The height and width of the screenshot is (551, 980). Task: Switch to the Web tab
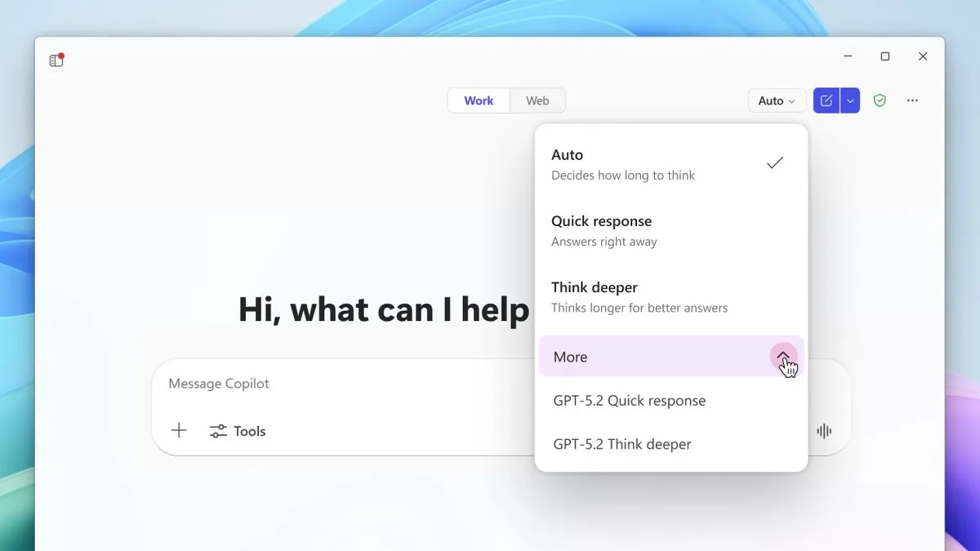coord(537,100)
